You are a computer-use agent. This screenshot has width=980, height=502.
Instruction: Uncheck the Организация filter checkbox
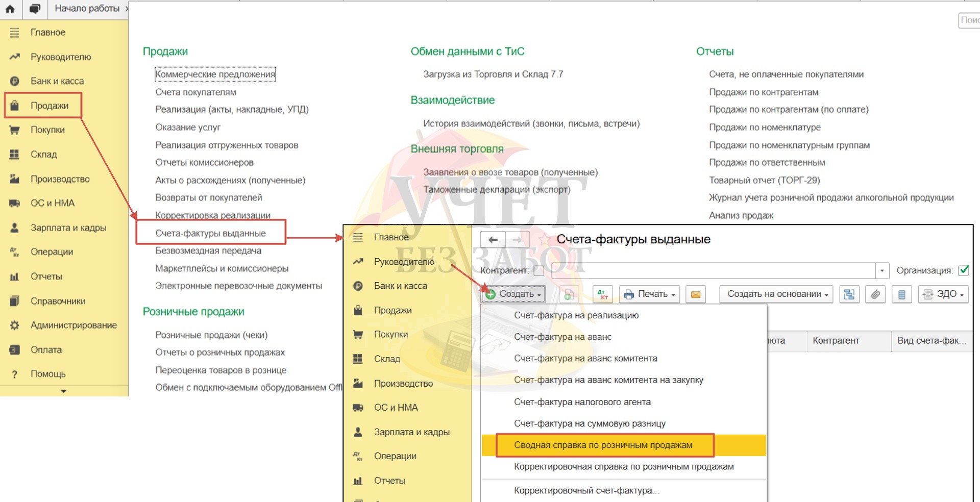[x=964, y=270]
